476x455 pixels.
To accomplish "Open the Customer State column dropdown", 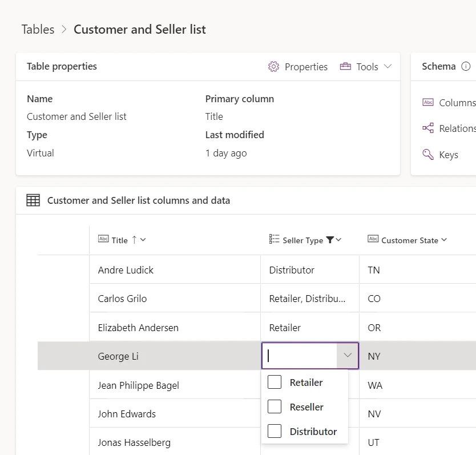I will click(x=444, y=240).
